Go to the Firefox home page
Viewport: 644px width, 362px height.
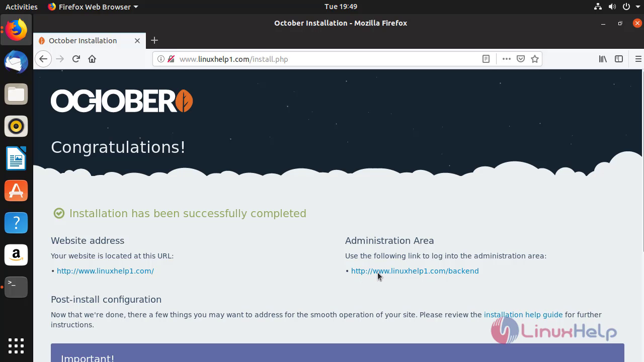[x=92, y=59]
